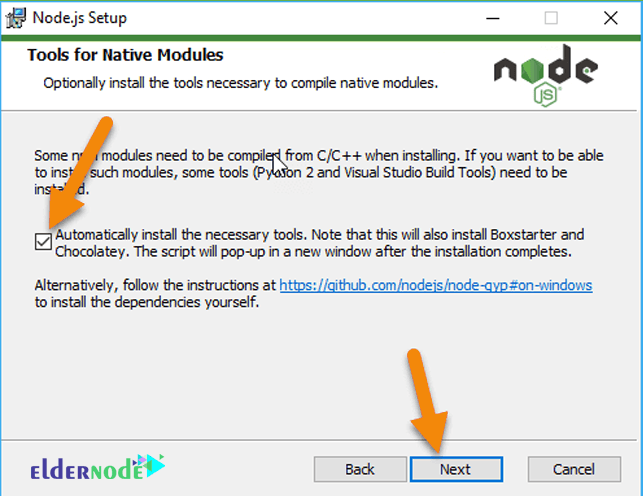
Task: Click the 'Tools for Native Modules' heading
Action: point(125,55)
